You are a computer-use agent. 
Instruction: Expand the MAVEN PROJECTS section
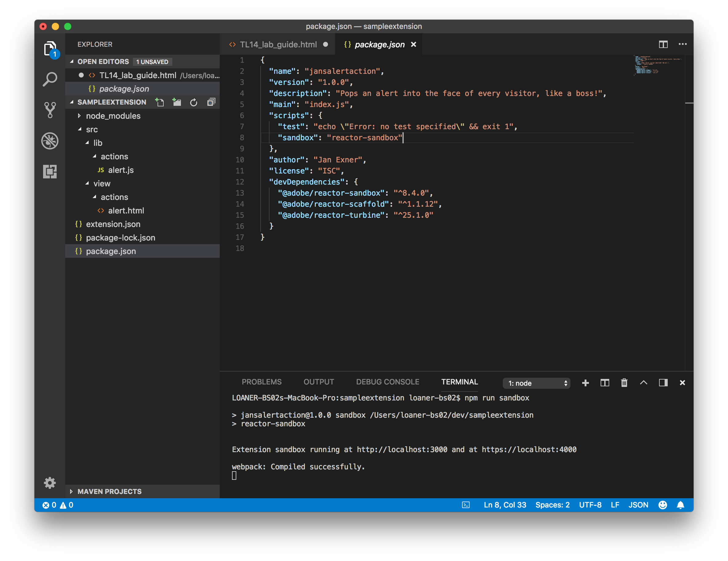109,491
